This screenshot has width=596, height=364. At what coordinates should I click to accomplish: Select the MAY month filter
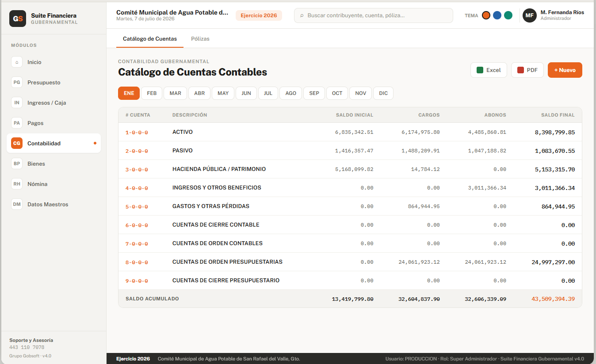(x=223, y=93)
